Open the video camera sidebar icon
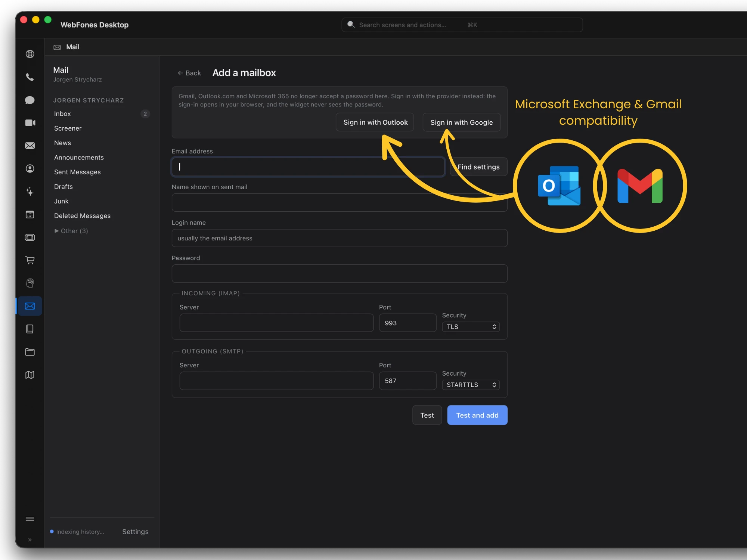The height and width of the screenshot is (560, 747). coord(30,123)
